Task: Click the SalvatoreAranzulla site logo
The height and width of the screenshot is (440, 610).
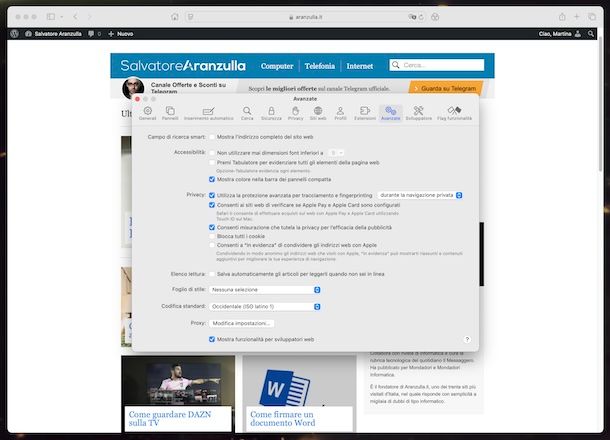Action: [183, 65]
